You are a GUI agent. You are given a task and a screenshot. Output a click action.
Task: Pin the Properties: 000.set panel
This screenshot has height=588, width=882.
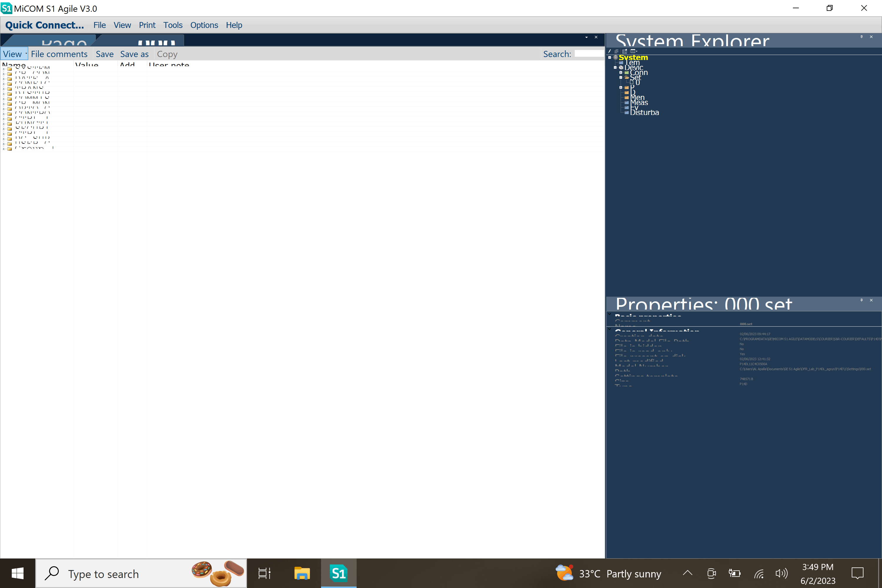coord(861,300)
